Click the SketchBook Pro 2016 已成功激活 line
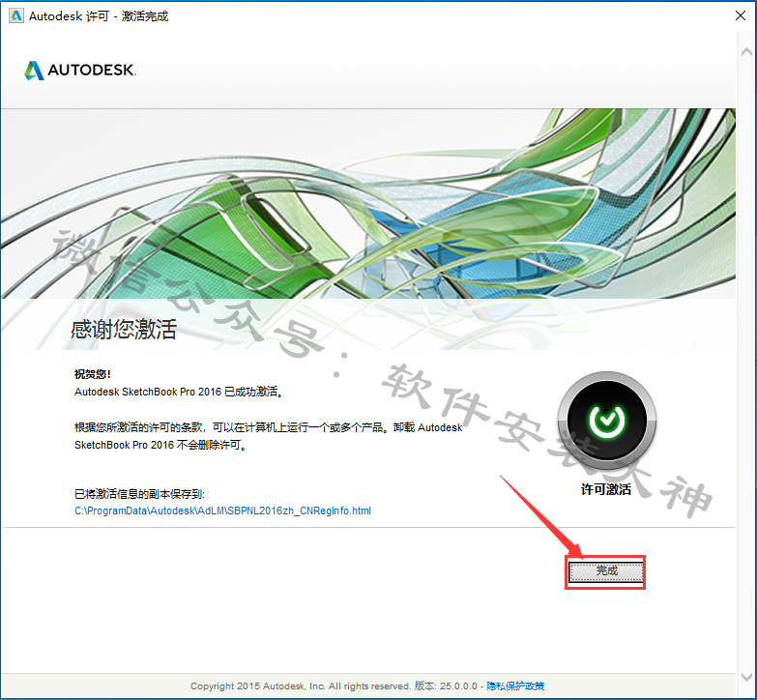The image size is (757, 700). 183,392
